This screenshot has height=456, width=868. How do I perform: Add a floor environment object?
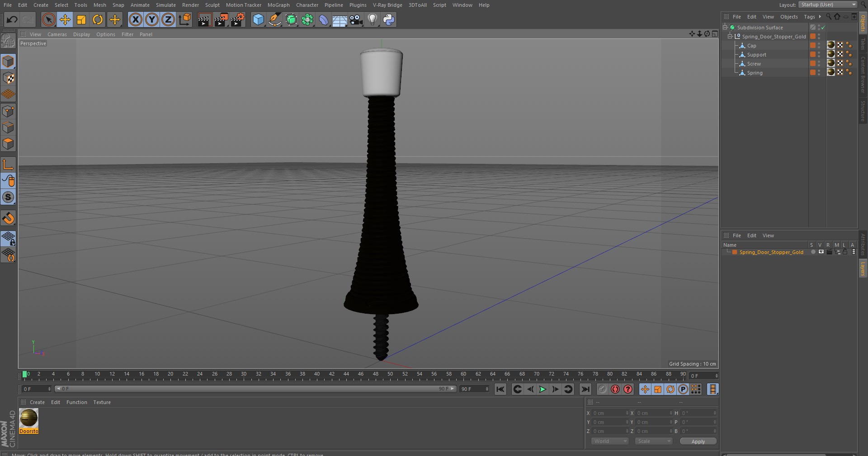click(x=340, y=19)
